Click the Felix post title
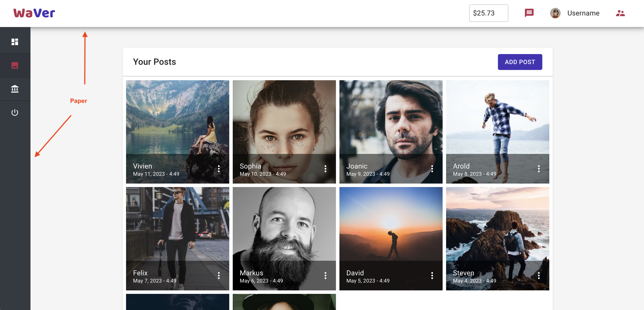Screen dimensions: 644x310 click(140, 273)
